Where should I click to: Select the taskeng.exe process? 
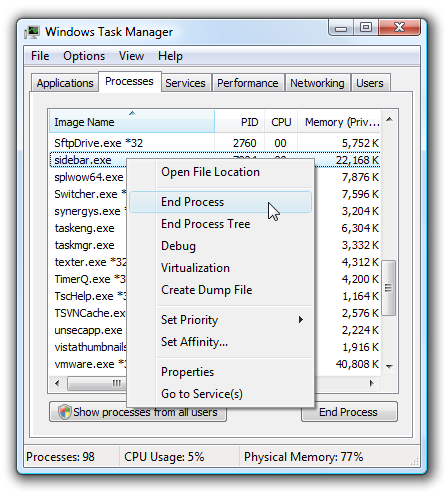tap(85, 228)
